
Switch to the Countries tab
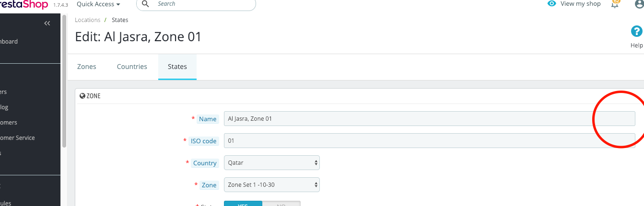[x=132, y=67]
